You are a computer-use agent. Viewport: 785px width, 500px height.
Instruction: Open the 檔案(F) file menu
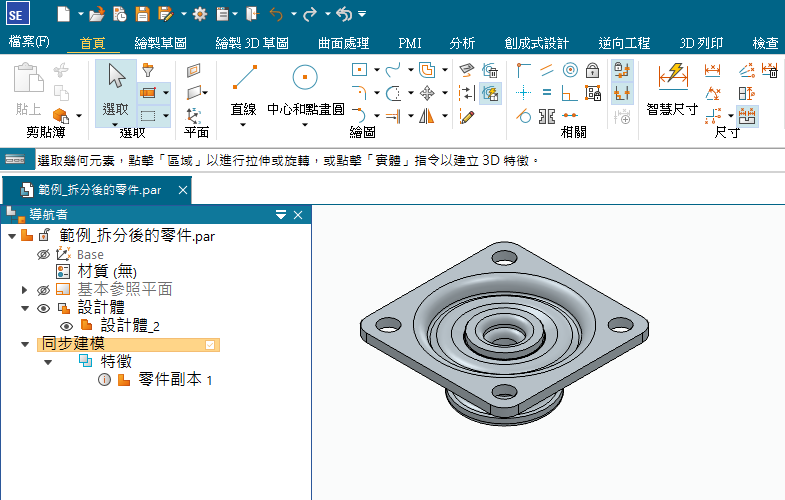pos(28,43)
